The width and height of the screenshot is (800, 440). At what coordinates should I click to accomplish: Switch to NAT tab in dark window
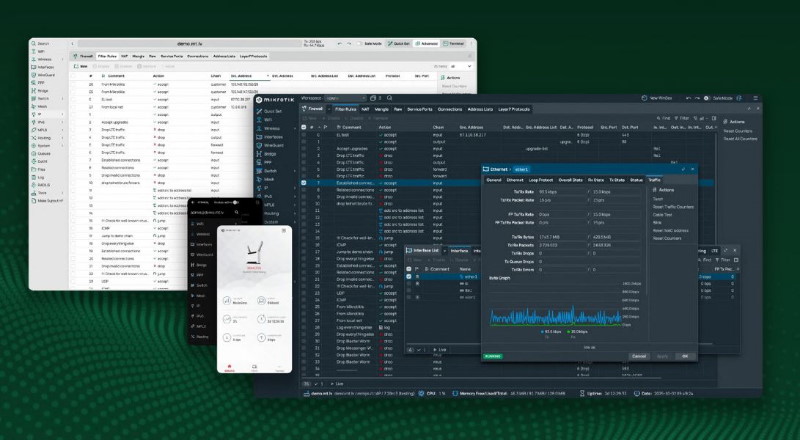pos(366,109)
